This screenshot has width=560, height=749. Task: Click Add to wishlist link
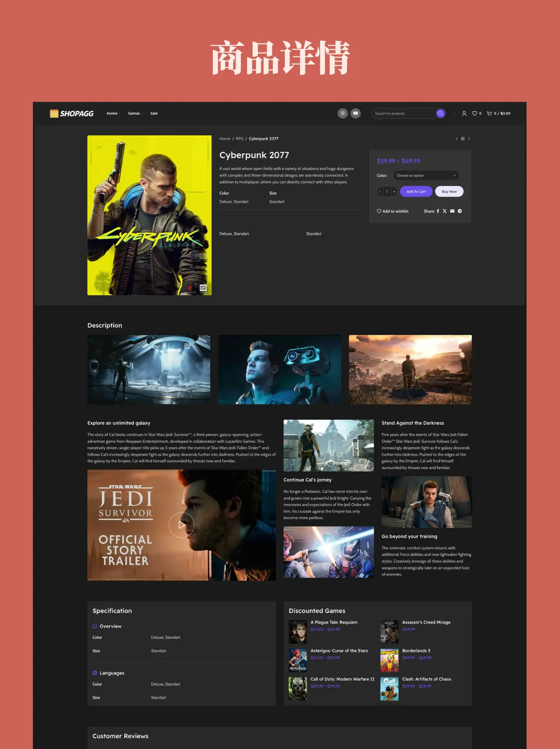coord(393,211)
